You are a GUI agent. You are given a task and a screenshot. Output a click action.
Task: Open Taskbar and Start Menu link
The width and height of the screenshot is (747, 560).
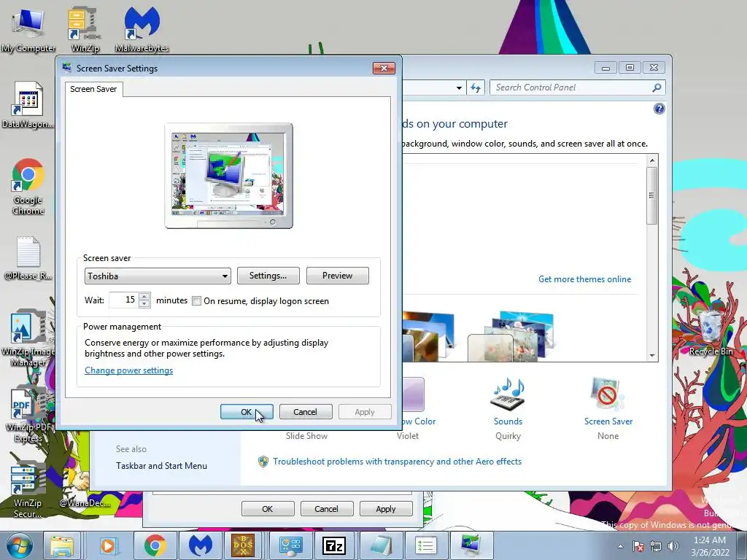161,466
